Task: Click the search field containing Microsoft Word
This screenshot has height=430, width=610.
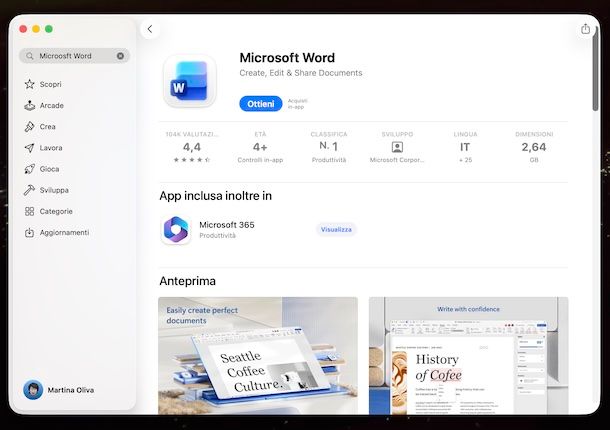Action: point(74,56)
